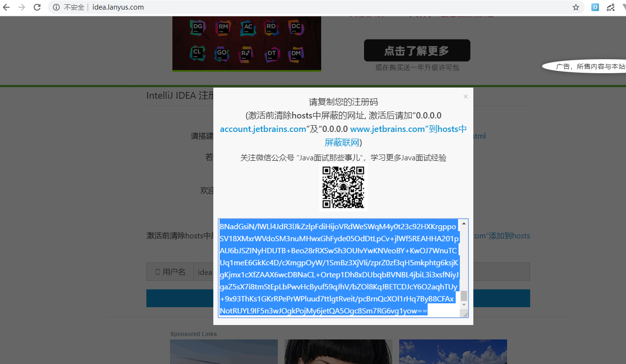Viewport: 626px width, 364px height.
Task: Click code line starting with +9x93ThKs1GKrR
Action: pos(337,299)
